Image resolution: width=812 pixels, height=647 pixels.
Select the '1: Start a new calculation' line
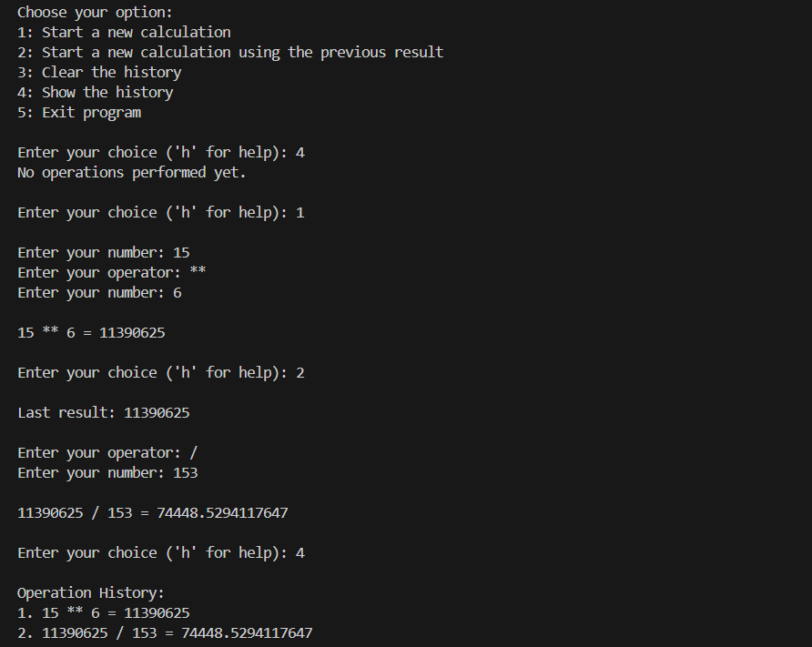point(124,33)
